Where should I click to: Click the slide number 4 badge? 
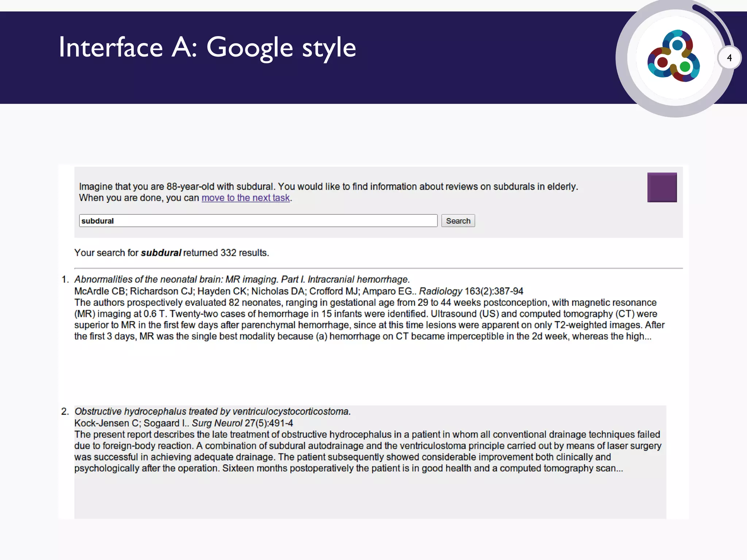[x=729, y=58]
